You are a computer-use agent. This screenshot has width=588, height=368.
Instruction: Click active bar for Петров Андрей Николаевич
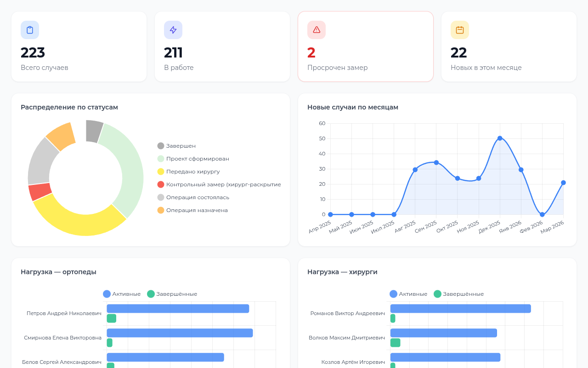click(x=178, y=309)
